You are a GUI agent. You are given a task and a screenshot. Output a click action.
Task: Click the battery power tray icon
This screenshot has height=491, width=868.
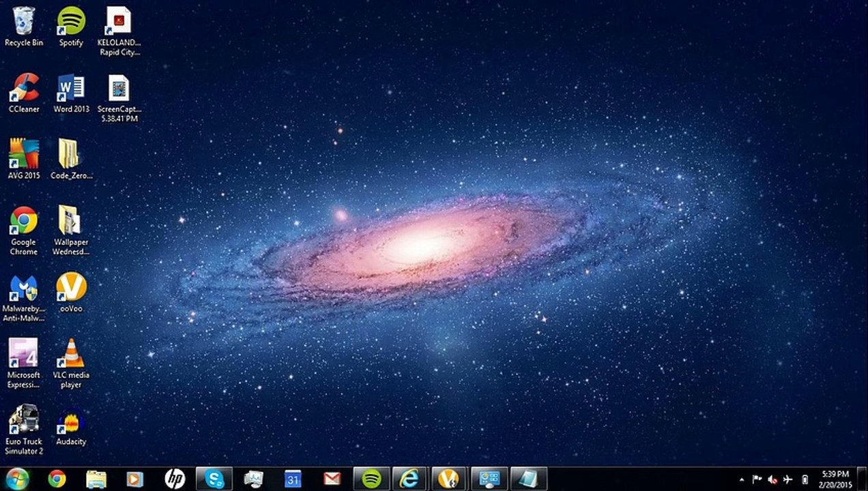pyautogui.click(x=805, y=479)
